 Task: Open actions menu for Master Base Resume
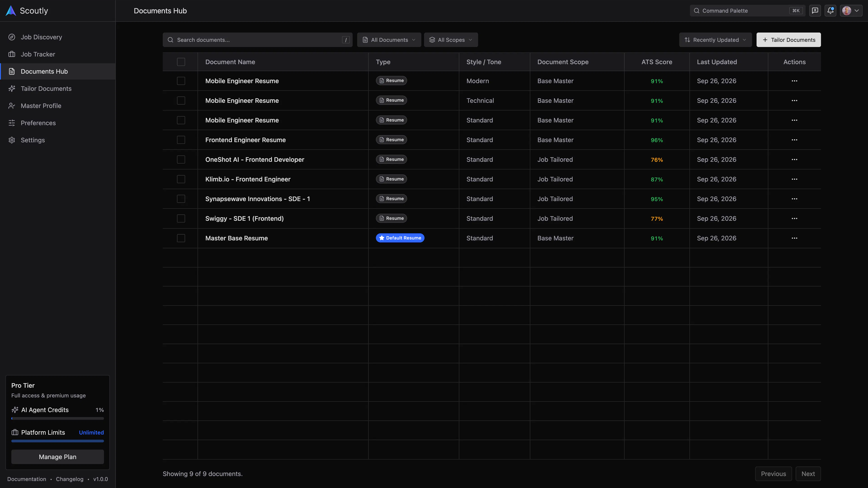coord(794,238)
